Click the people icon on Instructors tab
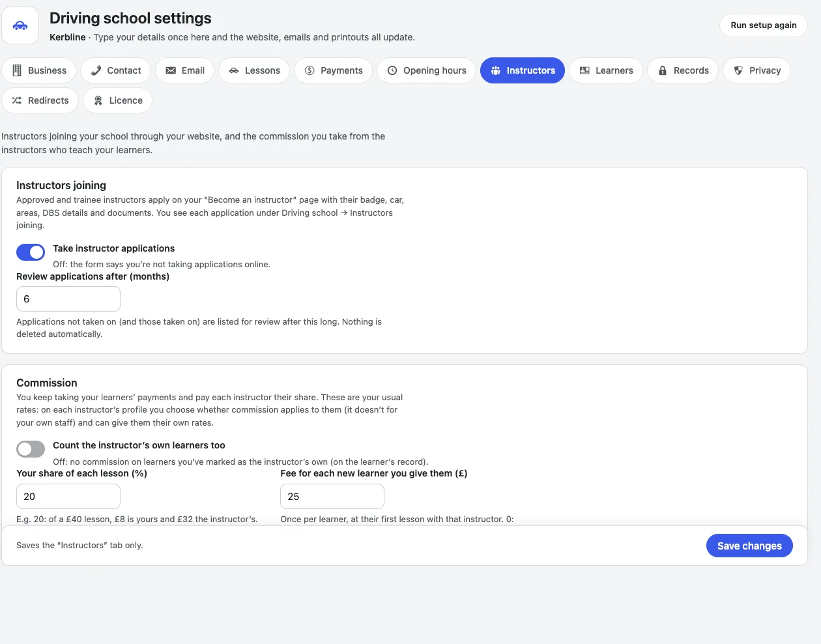Viewport: 821px width, 644px height. pyautogui.click(x=496, y=70)
